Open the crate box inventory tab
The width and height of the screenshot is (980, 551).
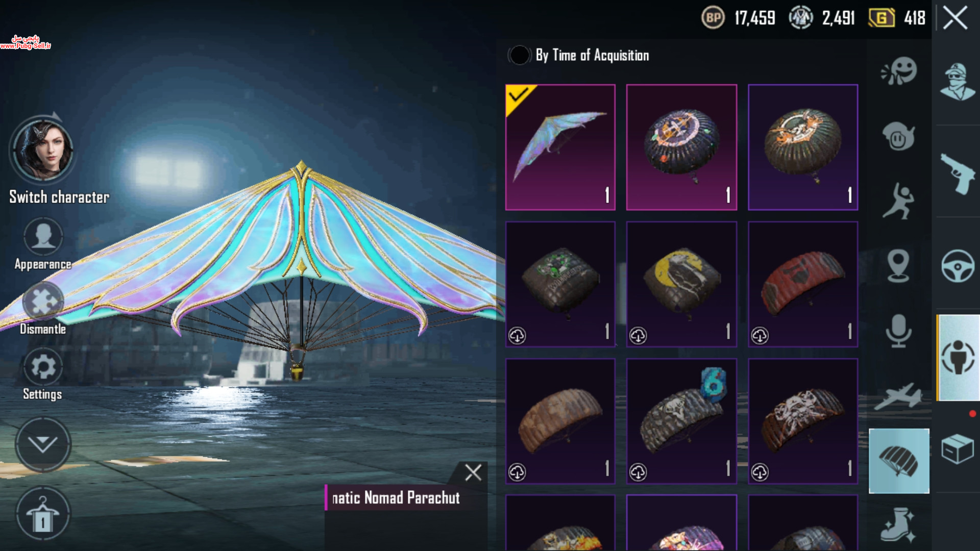click(x=958, y=448)
